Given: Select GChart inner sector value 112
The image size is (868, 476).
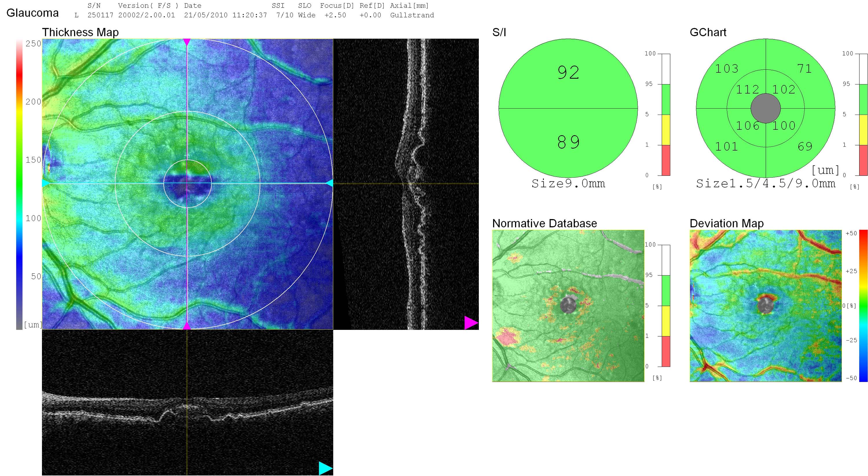Looking at the screenshot, I should [747, 89].
